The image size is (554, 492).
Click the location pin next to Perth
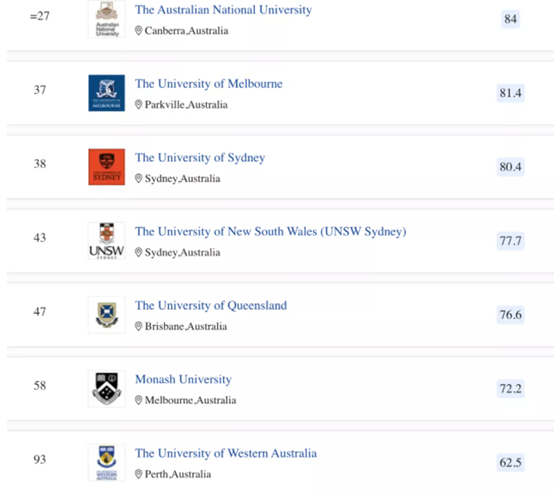pyautogui.click(x=138, y=474)
